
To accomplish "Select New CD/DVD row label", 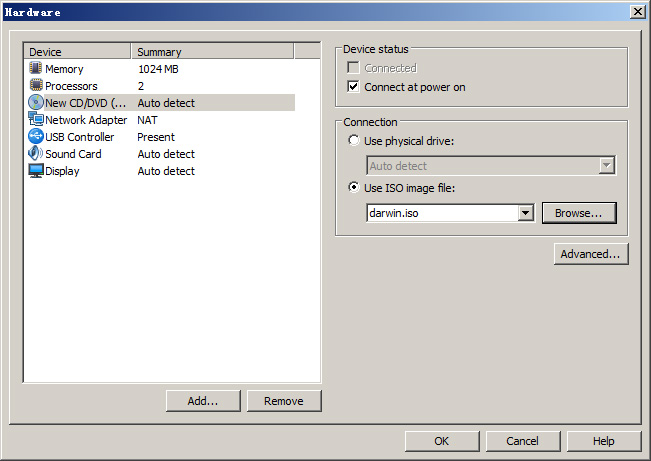I will (86, 103).
